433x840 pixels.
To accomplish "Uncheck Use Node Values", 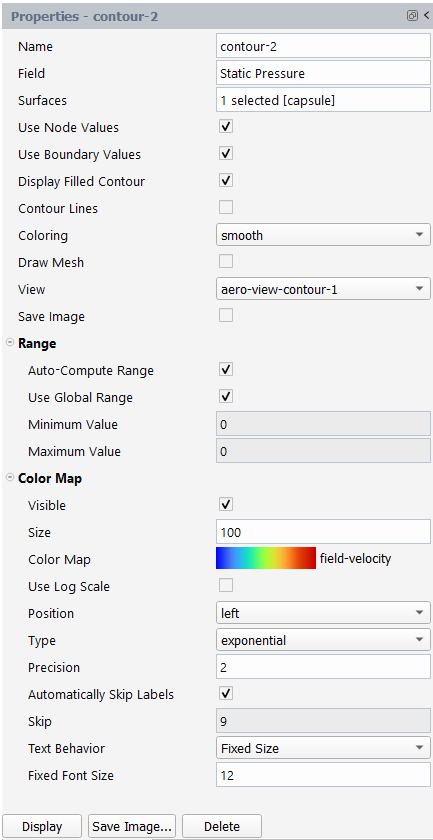I will (x=226, y=127).
